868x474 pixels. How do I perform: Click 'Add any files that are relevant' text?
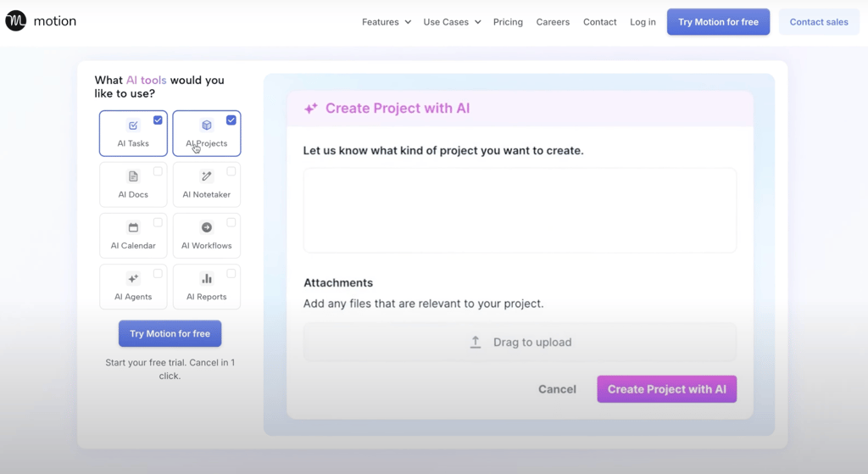tap(424, 304)
